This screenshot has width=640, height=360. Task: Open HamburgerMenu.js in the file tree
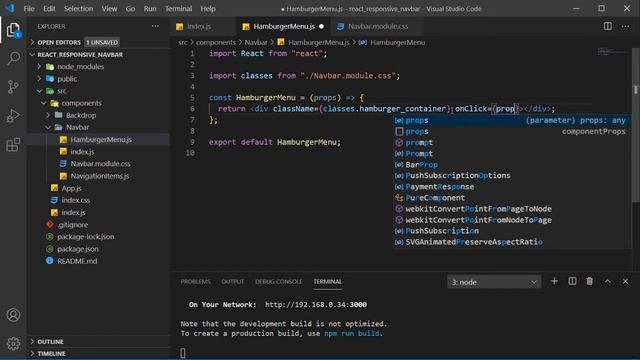(x=98, y=140)
